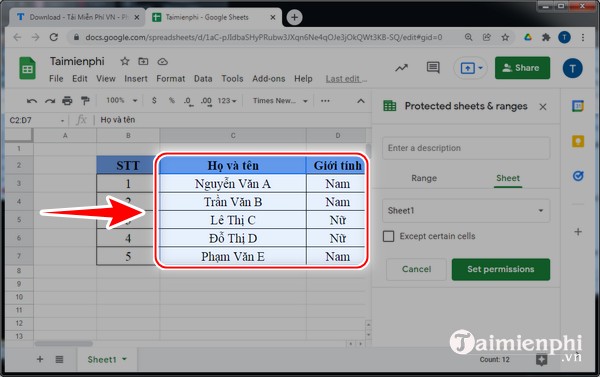Click the Share button
The height and width of the screenshot is (377, 600).
tap(522, 68)
